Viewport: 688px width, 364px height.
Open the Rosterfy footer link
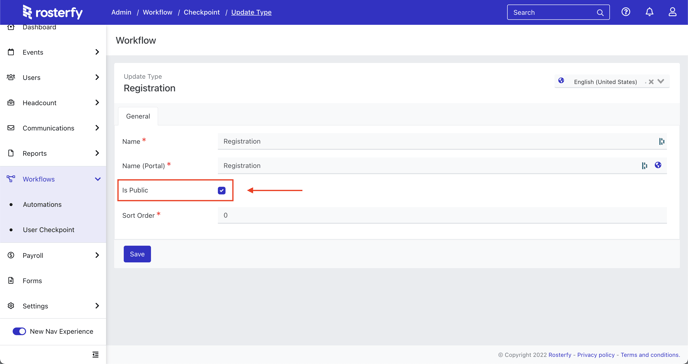click(x=560, y=355)
